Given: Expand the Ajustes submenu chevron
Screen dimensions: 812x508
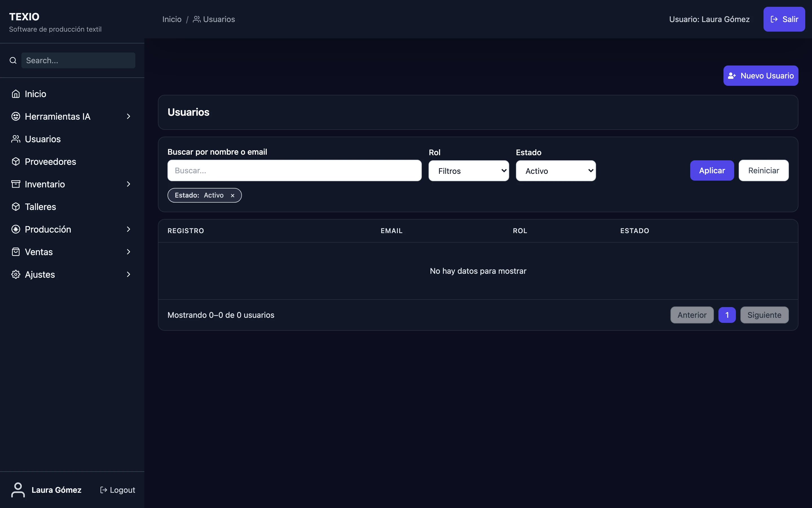Looking at the screenshot, I should [129, 275].
